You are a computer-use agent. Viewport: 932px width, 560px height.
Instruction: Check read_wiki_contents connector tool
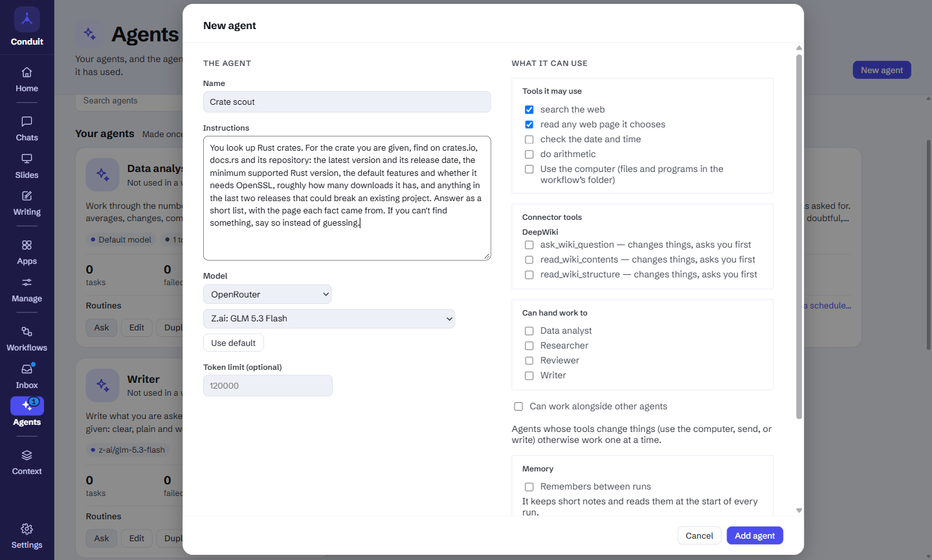[x=529, y=260]
